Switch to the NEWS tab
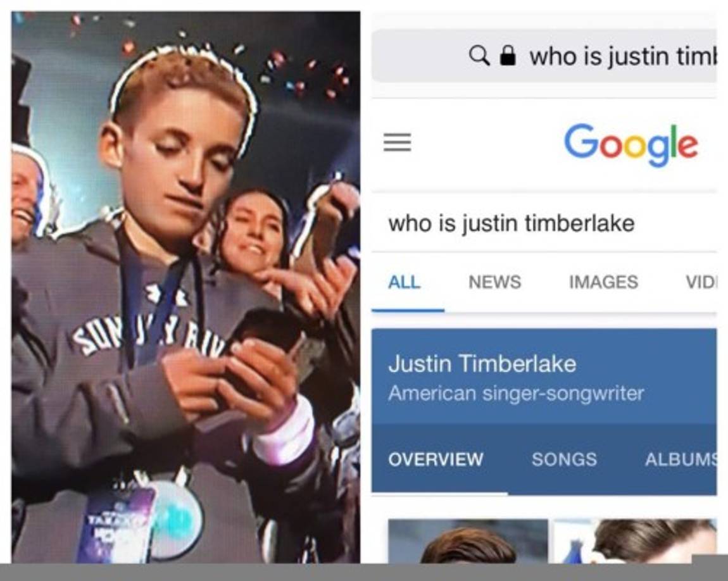The height and width of the screenshot is (581, 728). tap(495, 282)
